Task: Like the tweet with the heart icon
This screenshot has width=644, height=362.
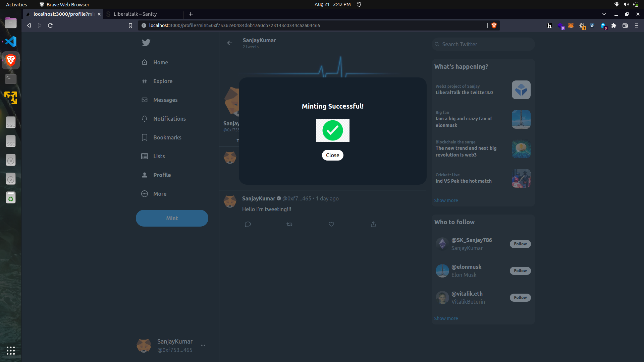Action: point(331,224)
